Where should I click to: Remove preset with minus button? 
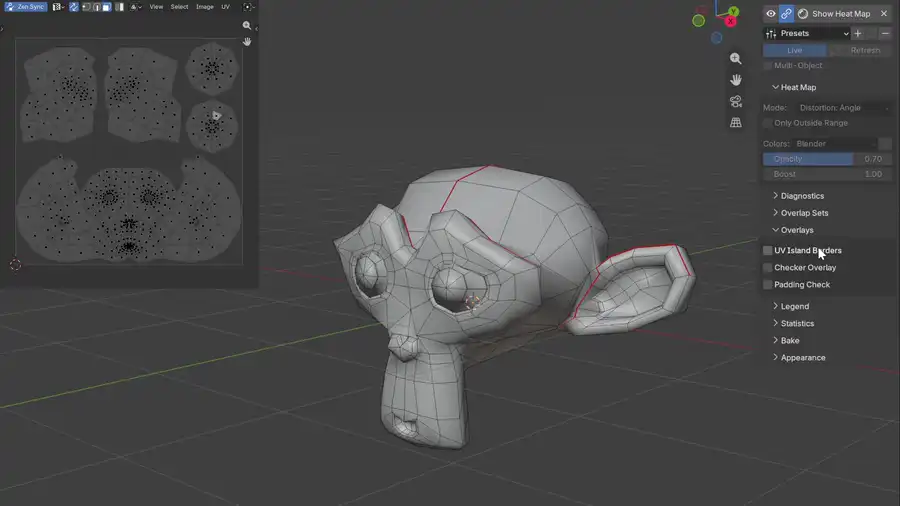(x=885, y=33)
